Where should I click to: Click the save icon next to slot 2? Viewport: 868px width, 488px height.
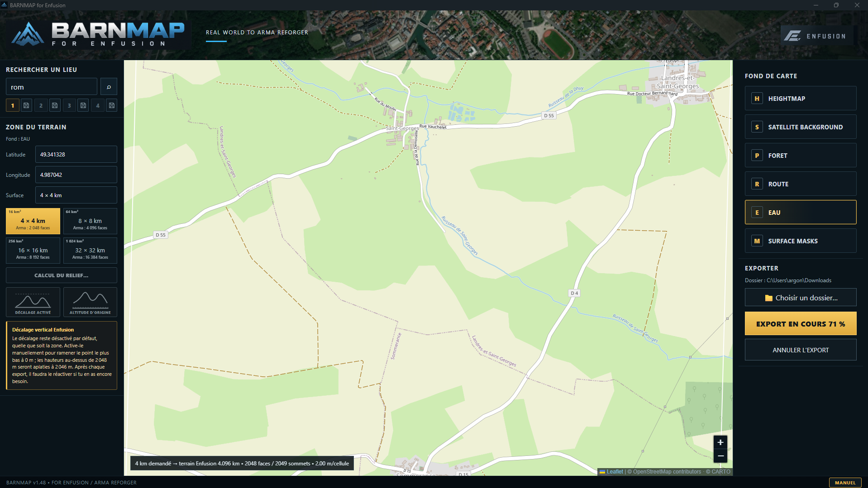point(55,105)
